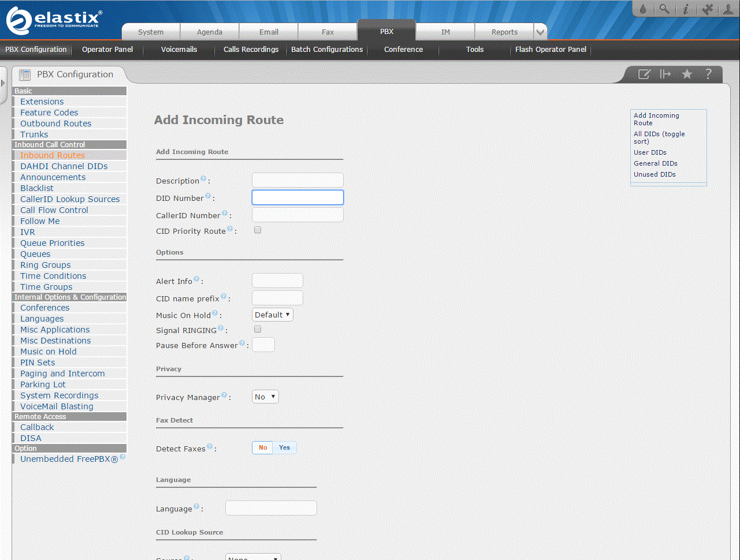The image size is (740, 560).
Task: Open the System tab
Action: click(x=151, y=32)
